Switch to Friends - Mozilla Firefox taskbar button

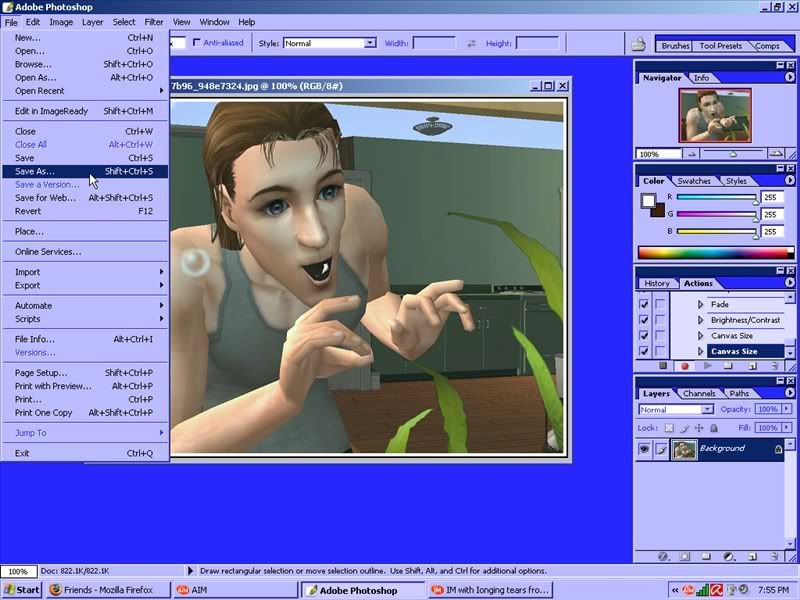point(109,590)
